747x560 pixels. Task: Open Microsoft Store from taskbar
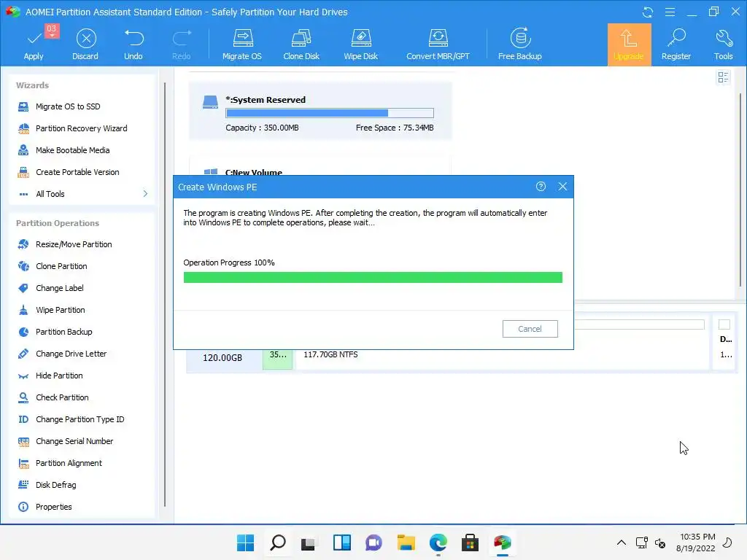470,542
